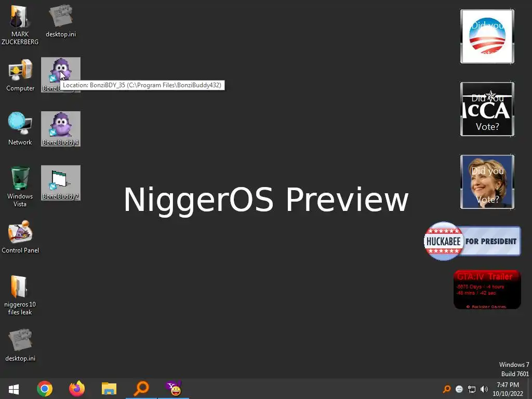The image size is (532, 399).
Task: Open the network status tray icon
Action: click(472, 389)
